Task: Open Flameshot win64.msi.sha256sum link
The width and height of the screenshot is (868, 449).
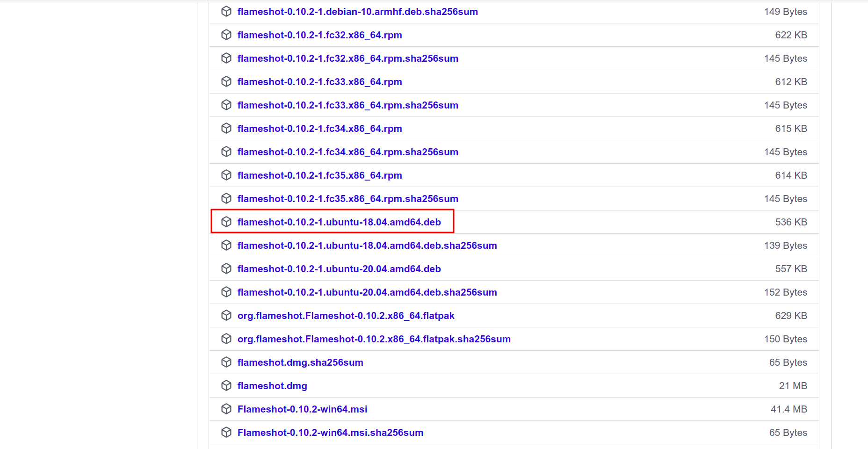Action: 330,433
